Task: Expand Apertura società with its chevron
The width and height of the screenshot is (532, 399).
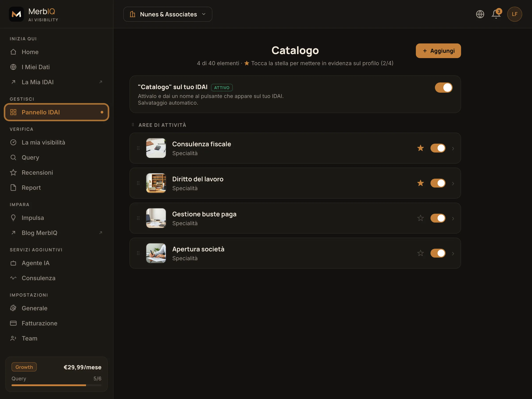Action: pyautogui.click(x=453, y=254)
